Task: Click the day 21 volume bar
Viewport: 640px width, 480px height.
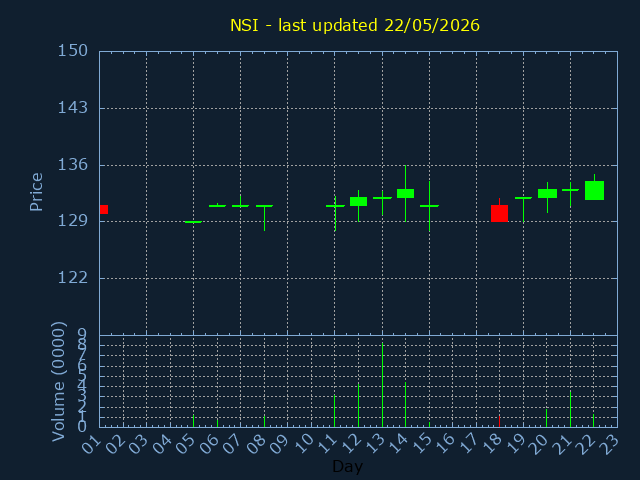Action: click(570, 409)
